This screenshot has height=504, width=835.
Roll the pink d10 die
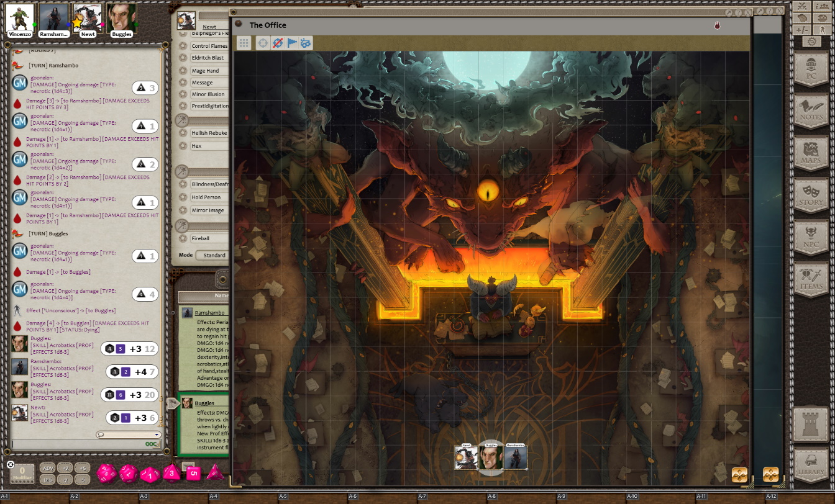click(x=150, y=475)
